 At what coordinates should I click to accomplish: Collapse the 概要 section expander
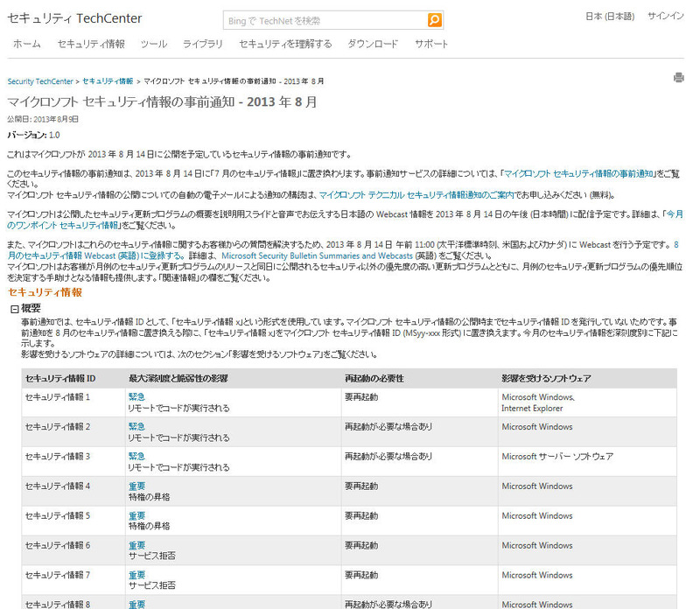coord(14,309)
